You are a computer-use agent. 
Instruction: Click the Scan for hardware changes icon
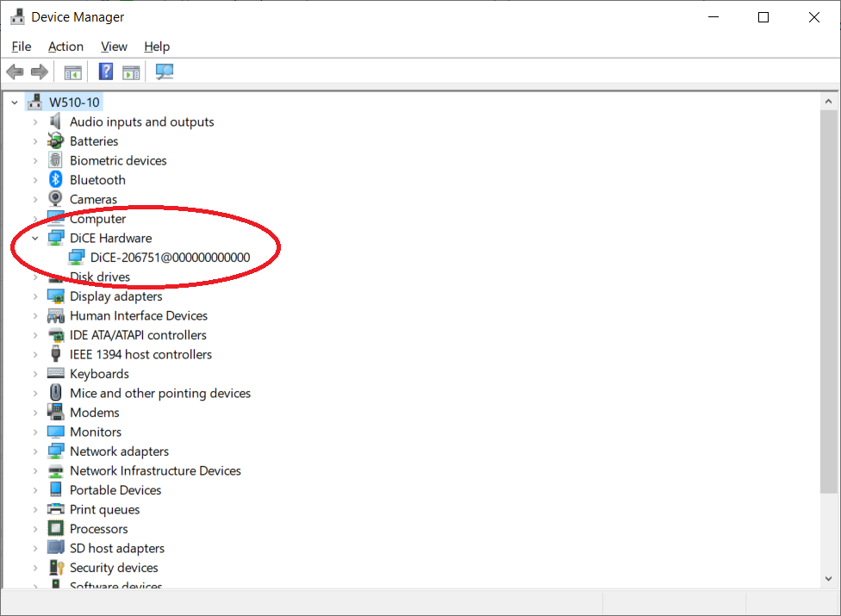(x=164, y=72)
